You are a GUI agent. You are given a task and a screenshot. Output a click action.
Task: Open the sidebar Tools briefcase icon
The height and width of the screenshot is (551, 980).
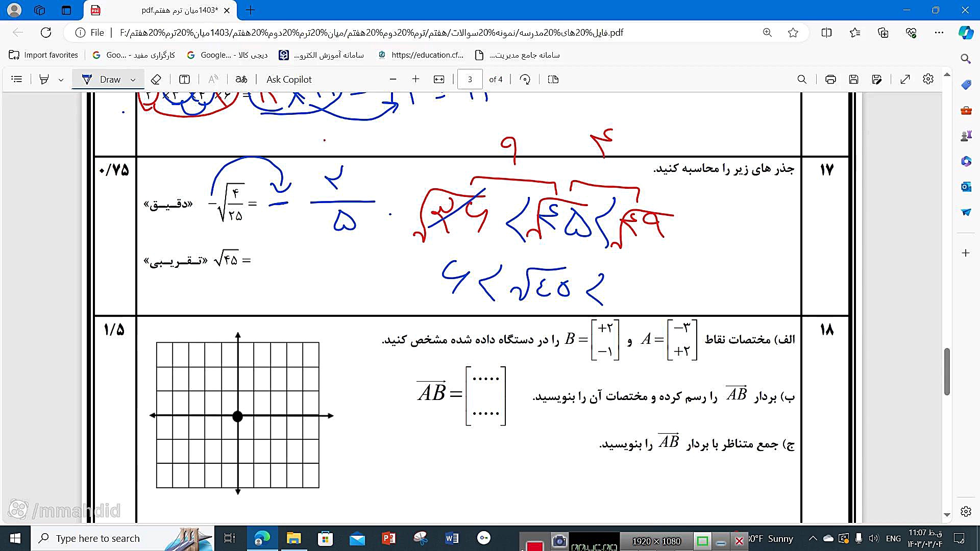point(966,110)
